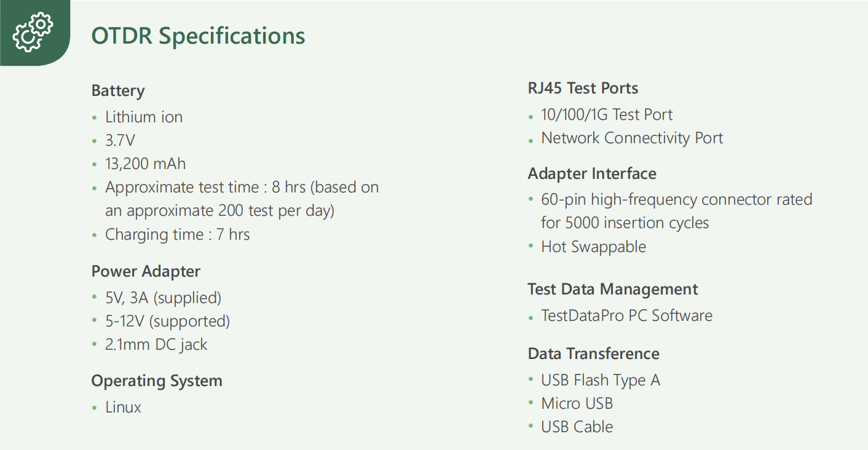Click the Linux bullet item
868x450 pixels.
(x=123, y=407)
